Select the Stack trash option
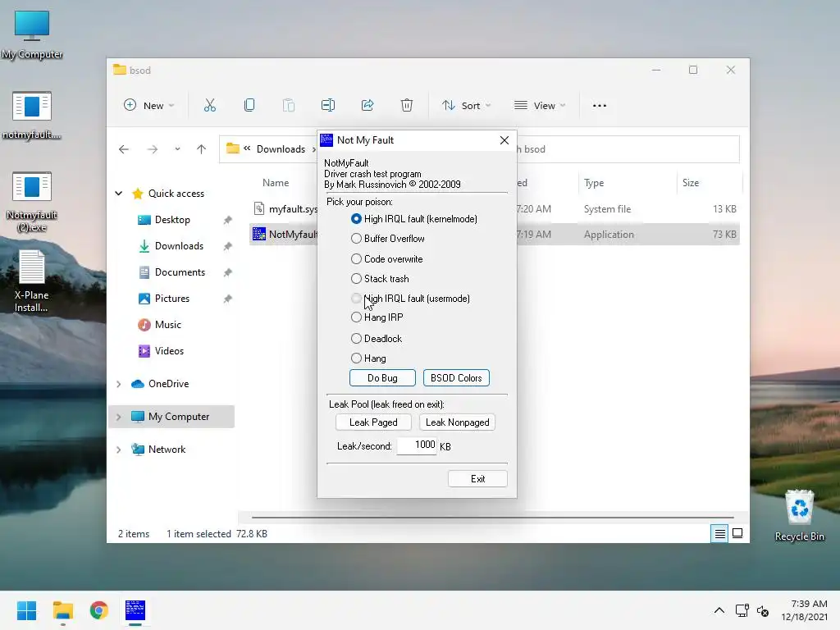 [380, 279]
